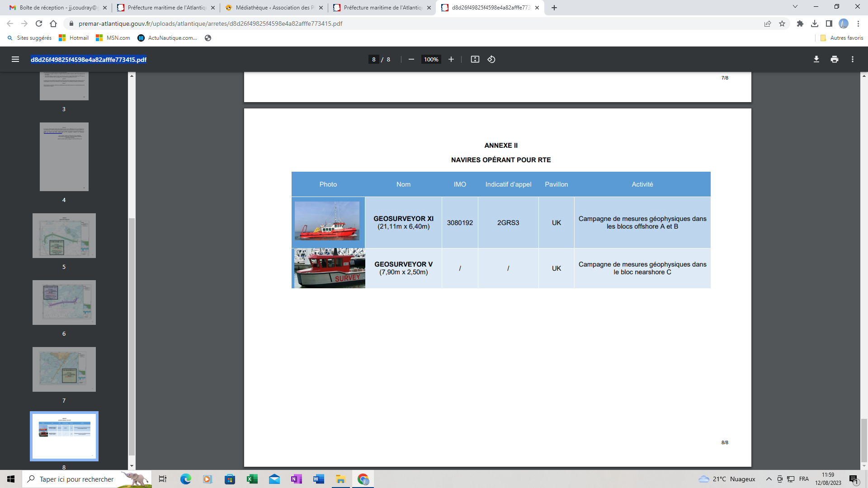Click the address bar URL
The width and height of the screenshot is (868, 488).
(x=210, y=23)
